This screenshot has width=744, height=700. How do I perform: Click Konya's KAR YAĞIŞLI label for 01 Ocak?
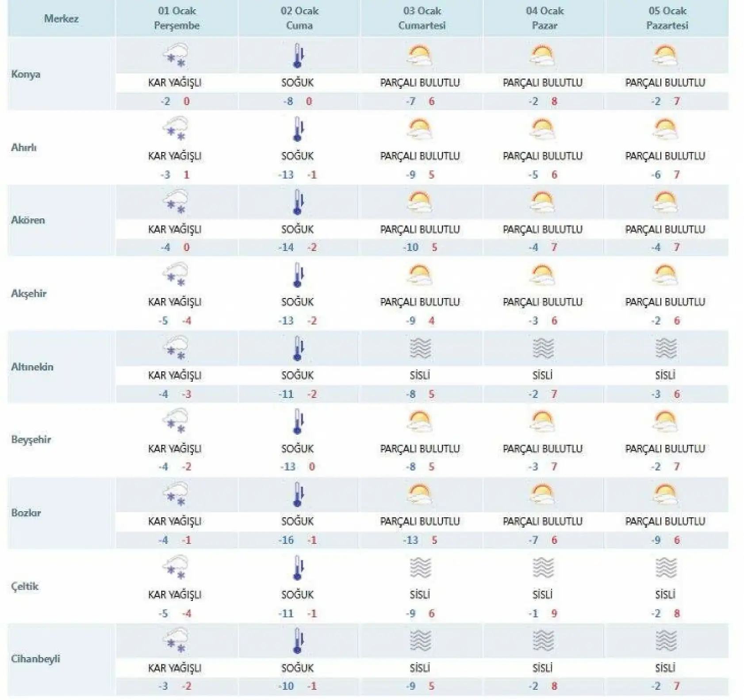pos(175,83)
